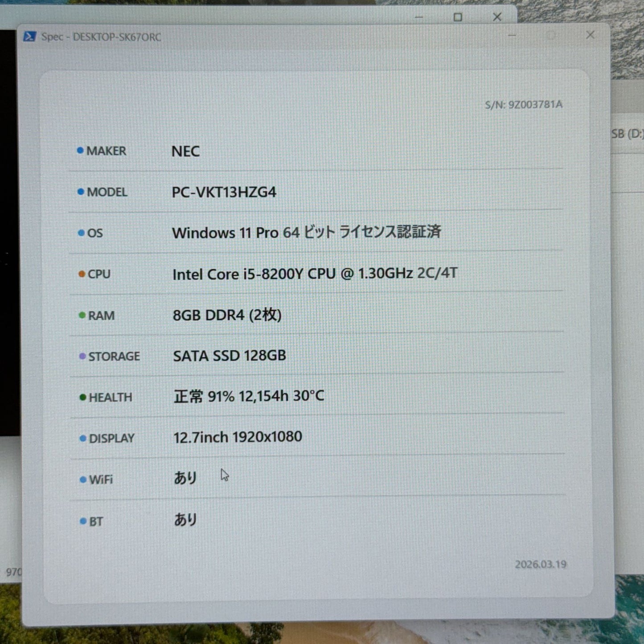Viewport: 644px width, 644px height.
Task: Click the model value PC-VKT13HZG4
Action: click(x=224, y=192)
